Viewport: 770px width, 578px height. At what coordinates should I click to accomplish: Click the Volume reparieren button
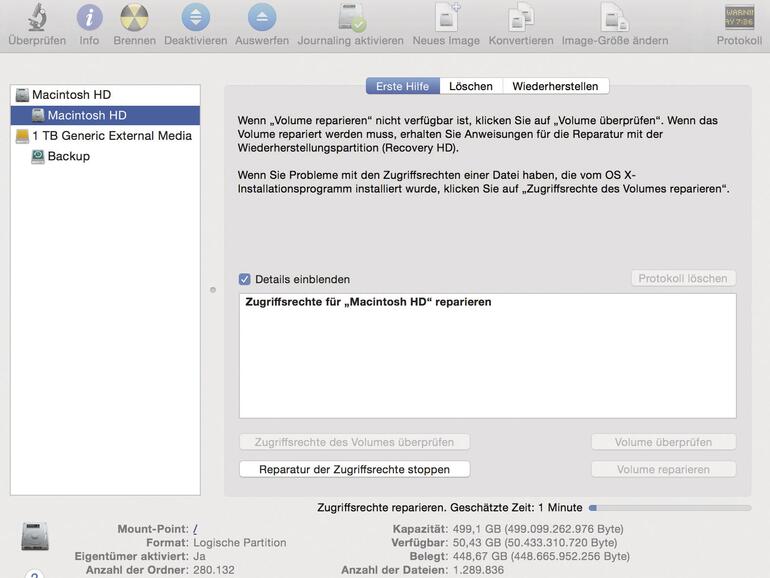[x=663, y=469]
